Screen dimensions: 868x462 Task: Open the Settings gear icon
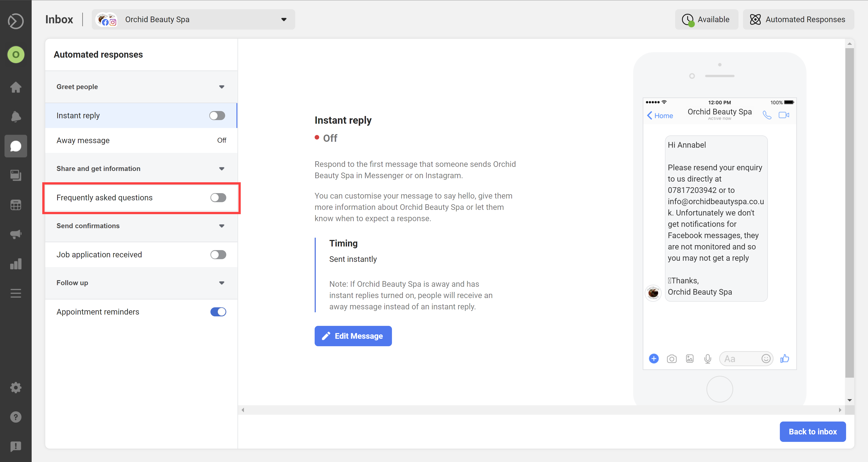[16, 388]
